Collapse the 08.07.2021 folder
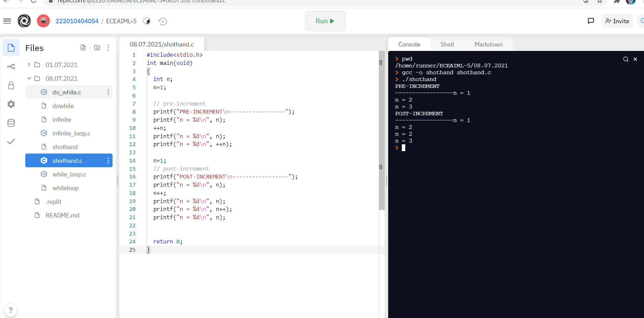This screenshot has height=318, width=644. 29,78
